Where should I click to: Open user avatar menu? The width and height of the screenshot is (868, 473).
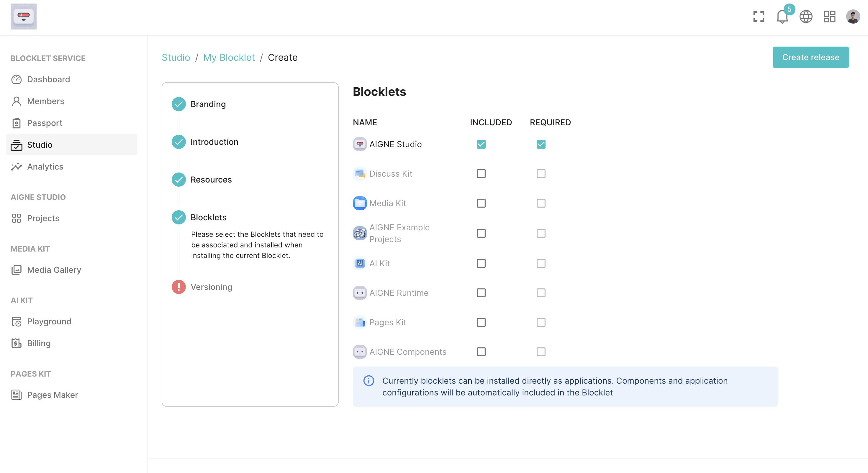[853, 17]
